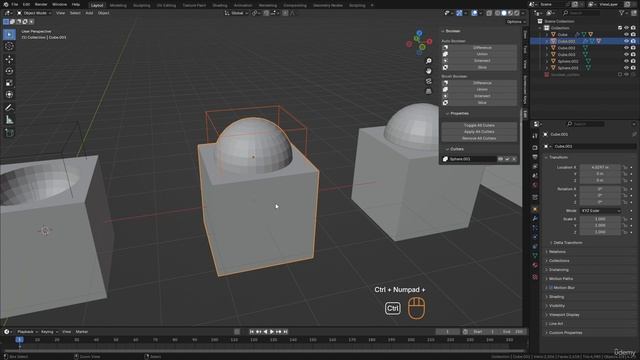Viewport: 640px width, 360px height.
Task: Click Remove All Cutters button
Action: 479,138
